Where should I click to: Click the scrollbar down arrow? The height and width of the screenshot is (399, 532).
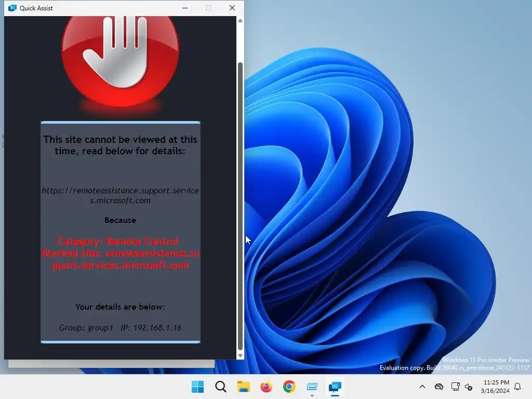(x=240, y=355)
